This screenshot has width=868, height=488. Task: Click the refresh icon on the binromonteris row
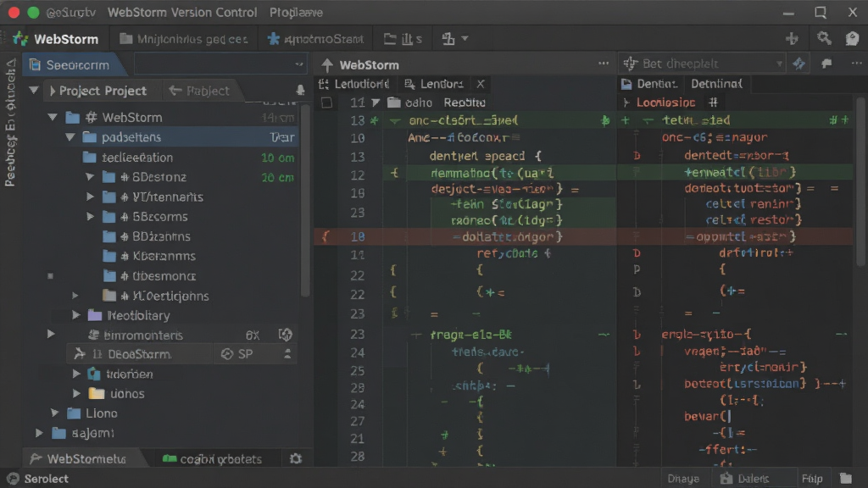(x=285, y=334)
